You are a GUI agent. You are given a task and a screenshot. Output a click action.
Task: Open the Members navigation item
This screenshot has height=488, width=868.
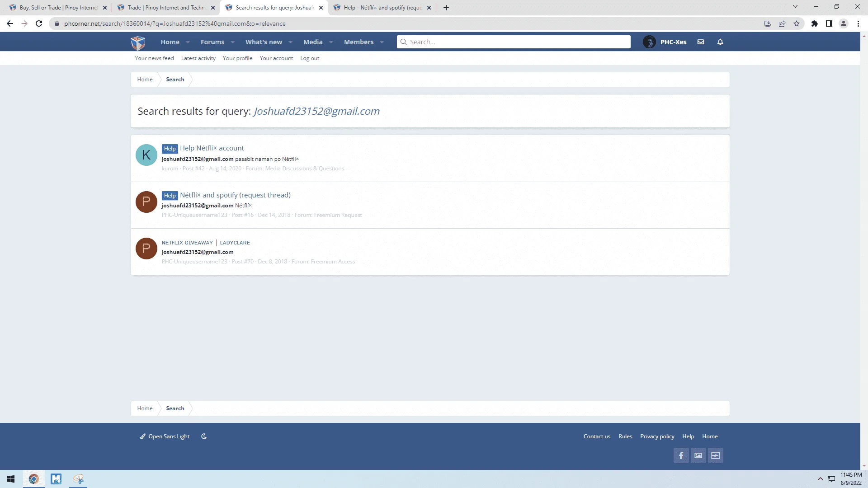359,42
